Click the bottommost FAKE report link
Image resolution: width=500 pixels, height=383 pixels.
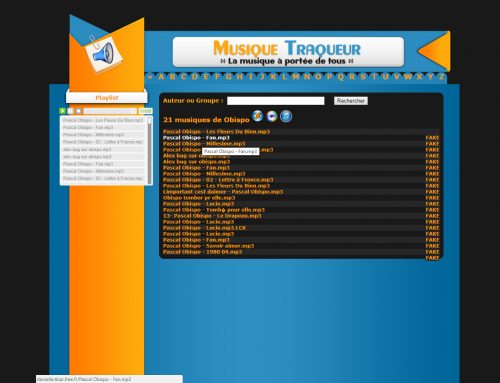coord(432,258)
